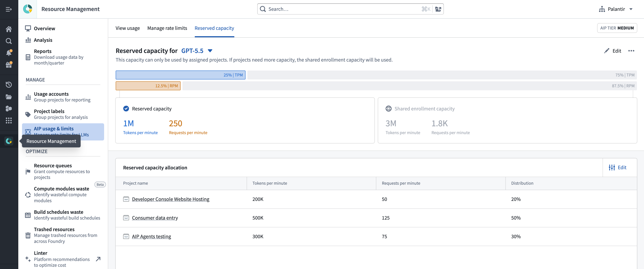644x269 pixels.
Task: Open the three-dot more options menu
Action: tap(631, 51)
